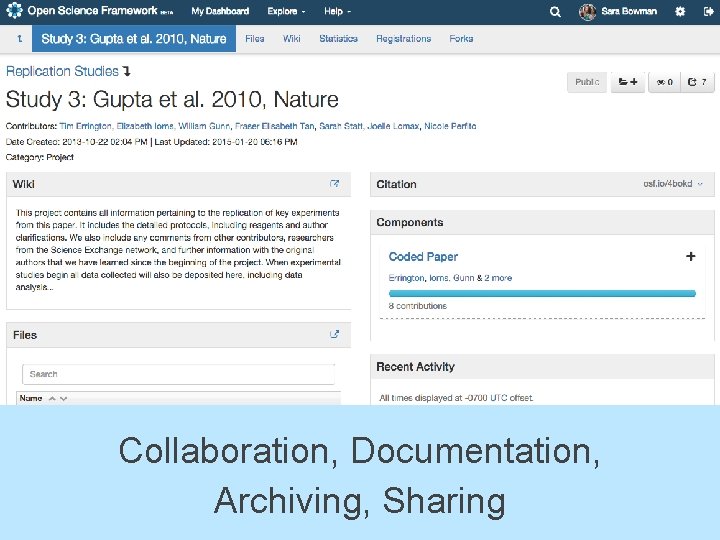
Task: Click the Recent Activity heading
Action: click(x=415, y=367)
